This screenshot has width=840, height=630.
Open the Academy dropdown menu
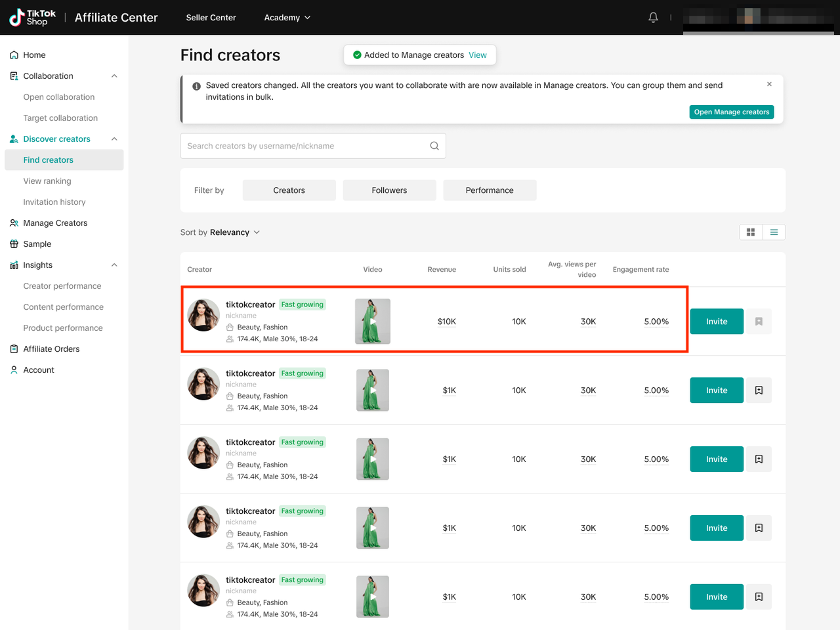point(287,18)
